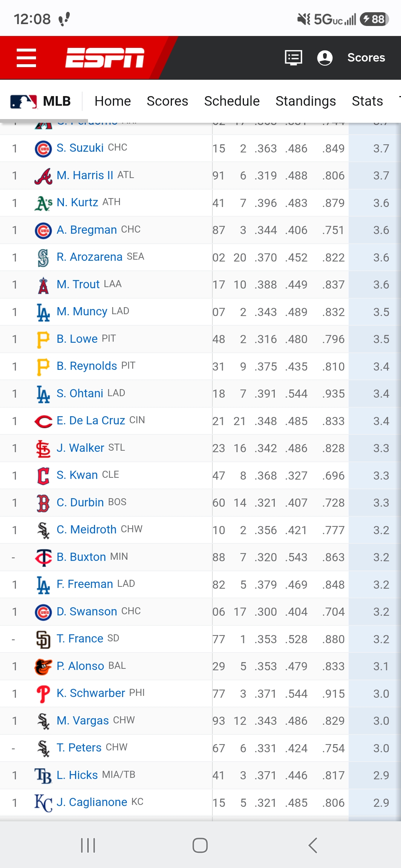Go to the Stats tab
The width and height of the screenshot is (401, 868).
pyautogui.click(x=367, y=101)
